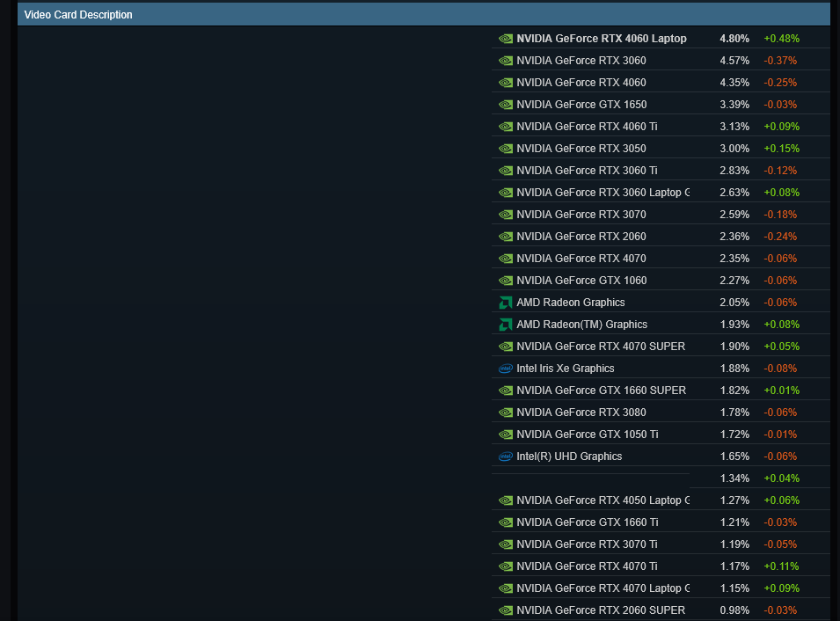This screenshot has width=840, height=621.
Task: Select NVIDIA GeForce RTX 4060 Ti name
Action: [x=588, y=127]
